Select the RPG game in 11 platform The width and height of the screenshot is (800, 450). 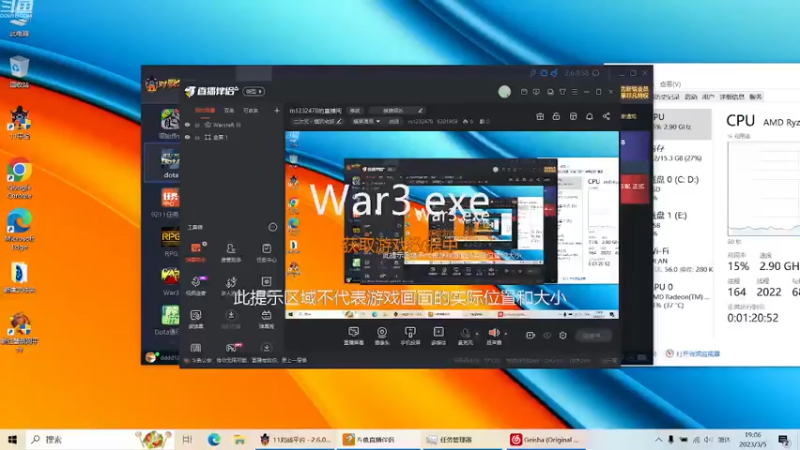tap(170, 242)
